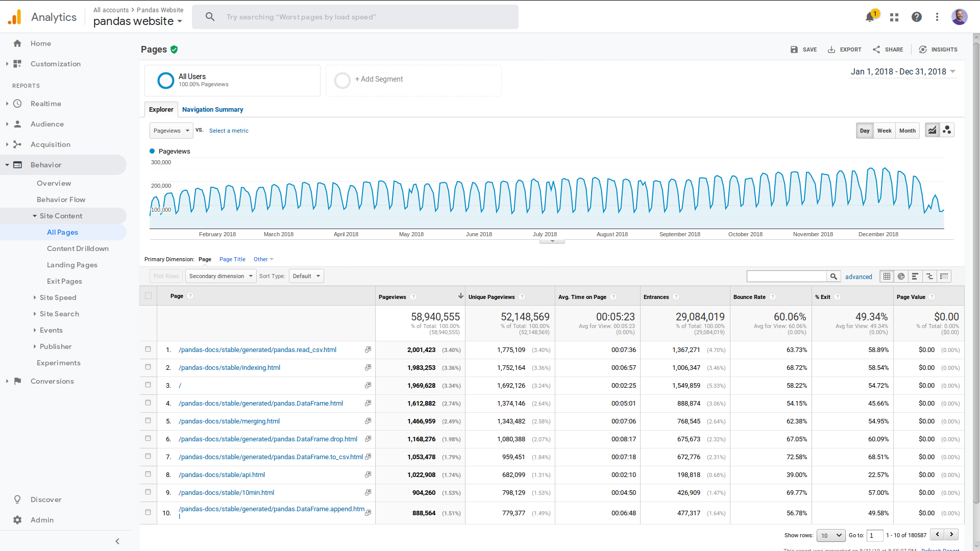Select the Explorer tab

(x=161, y=109)
